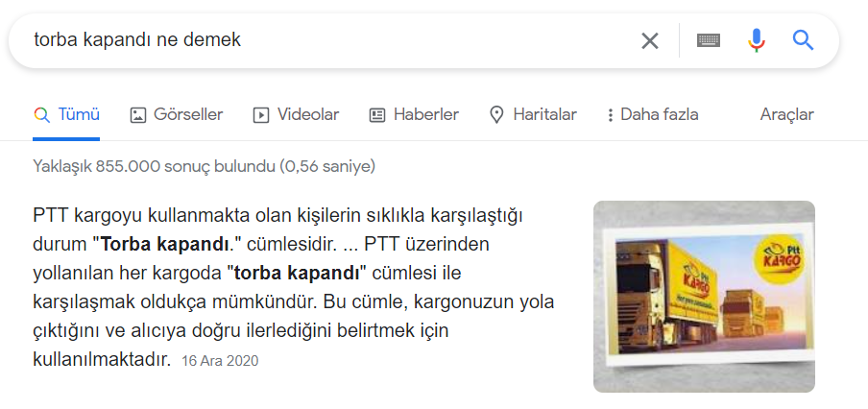The height and width of the screenshot is (409, 868).
Task: Clear the search box with the X icon
Action: (649, 40)
